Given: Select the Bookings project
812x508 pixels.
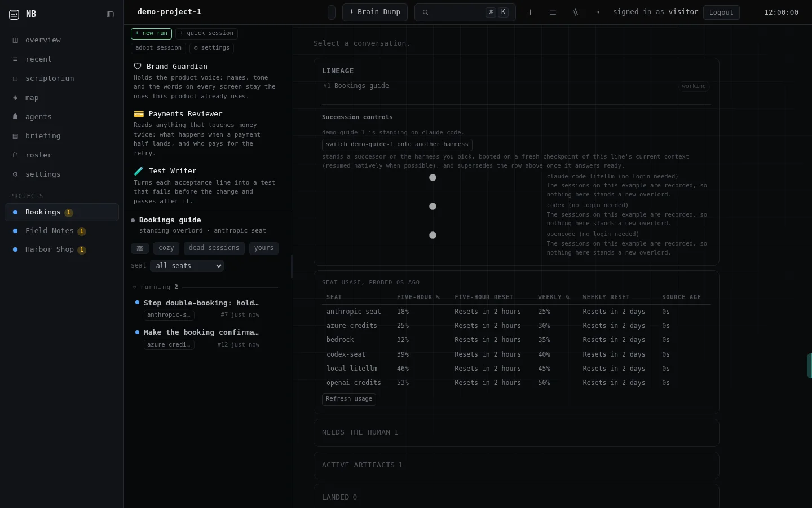Looking at the screenshot, I should [x=61, y=212].
